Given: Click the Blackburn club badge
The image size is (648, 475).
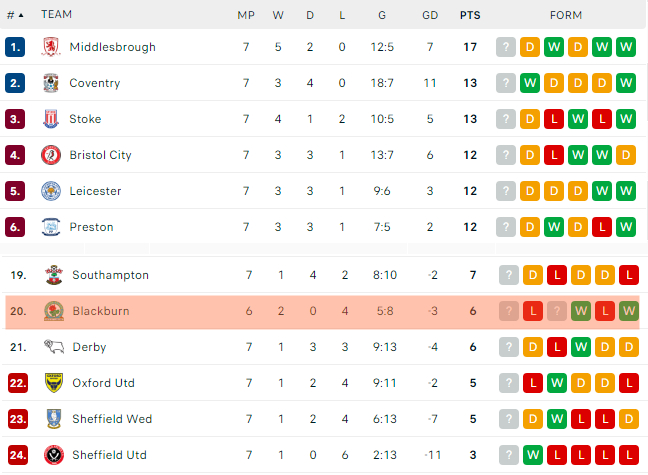Looking at the screenshot, I should coord(54,311).
